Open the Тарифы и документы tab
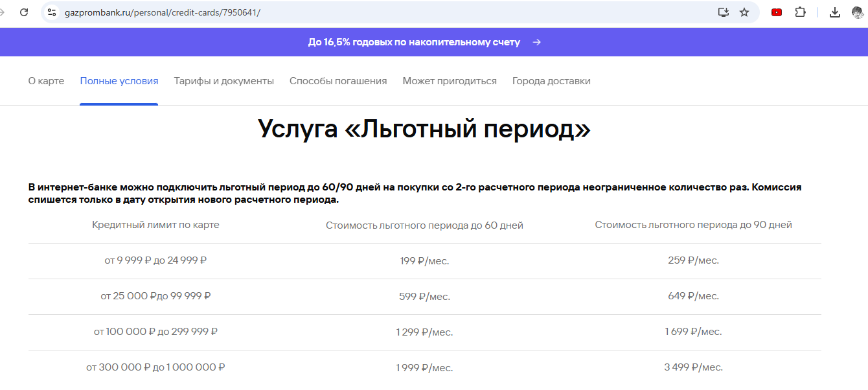 pyautogui.click(x=223, y=81)
